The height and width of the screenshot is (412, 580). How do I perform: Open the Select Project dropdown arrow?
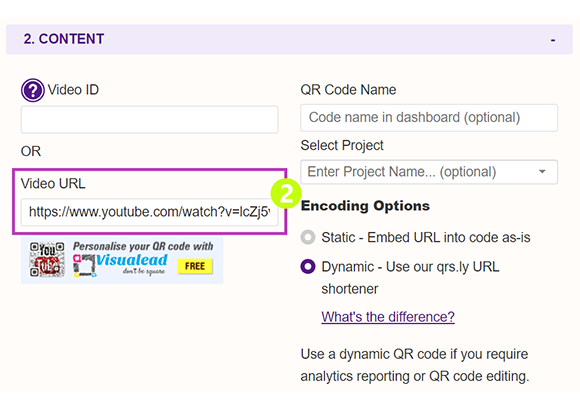click(x=542, y=172)
